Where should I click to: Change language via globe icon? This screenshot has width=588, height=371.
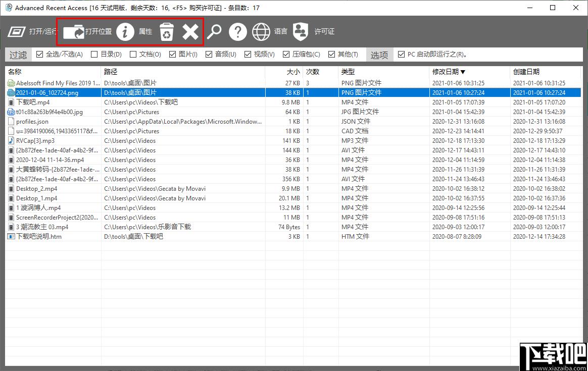pyautogui.click(x=261, y=31)
